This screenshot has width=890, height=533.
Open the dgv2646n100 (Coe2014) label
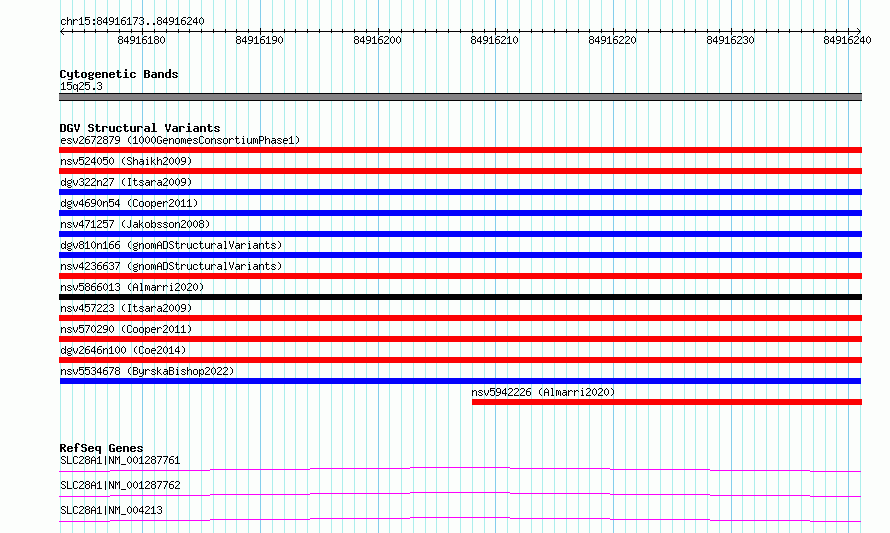123,350
